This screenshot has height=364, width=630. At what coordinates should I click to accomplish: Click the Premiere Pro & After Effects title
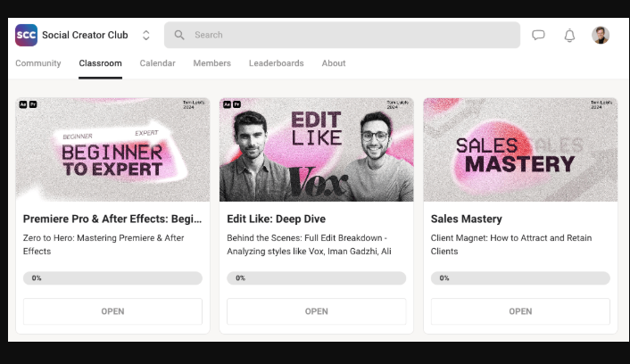[x=112, y=219]
